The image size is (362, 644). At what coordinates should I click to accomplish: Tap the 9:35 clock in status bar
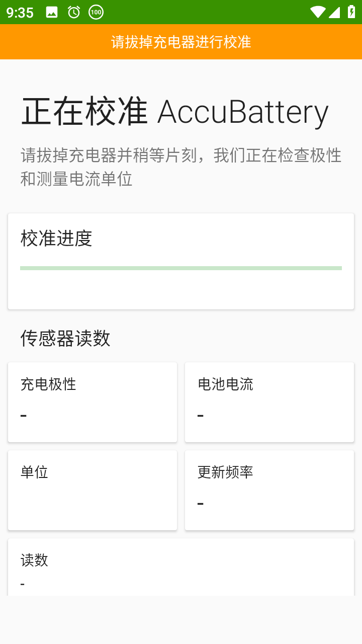point(20,13)
